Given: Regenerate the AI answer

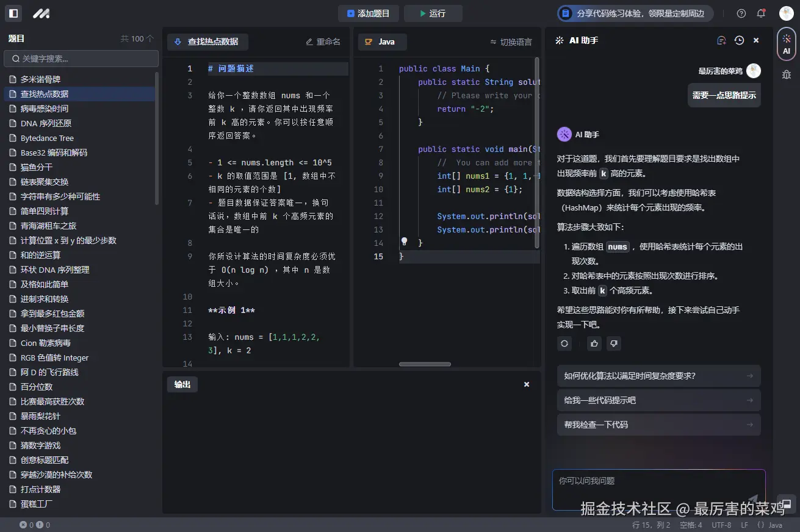Looking at the screenshot, I should click(564, 343).
